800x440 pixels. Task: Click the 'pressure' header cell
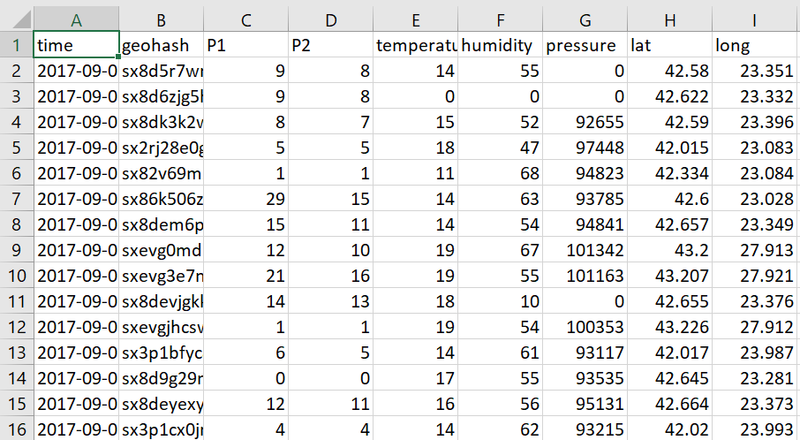585,45
